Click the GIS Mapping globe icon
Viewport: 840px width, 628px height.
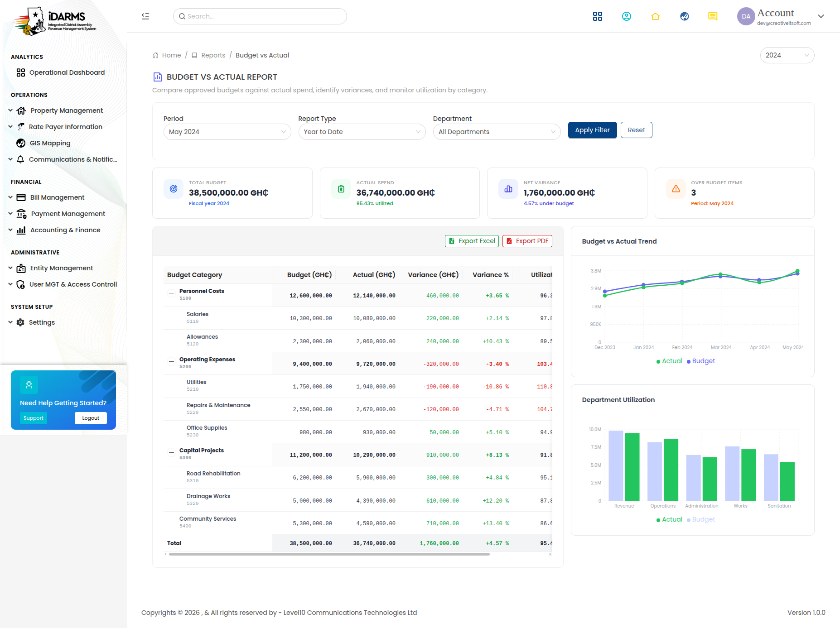[x=21, y=143]
